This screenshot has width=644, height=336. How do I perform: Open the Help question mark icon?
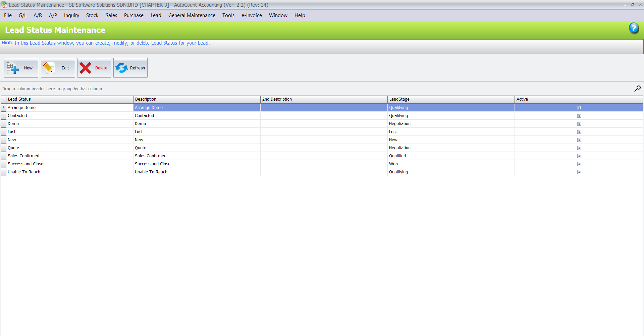(x=634, y=28)
